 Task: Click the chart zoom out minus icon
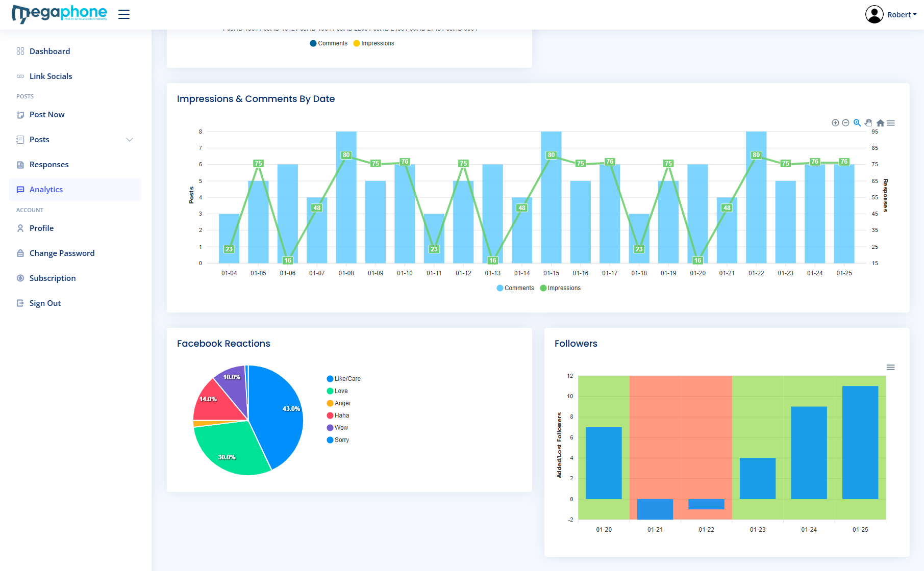click(x=845, y=123)
